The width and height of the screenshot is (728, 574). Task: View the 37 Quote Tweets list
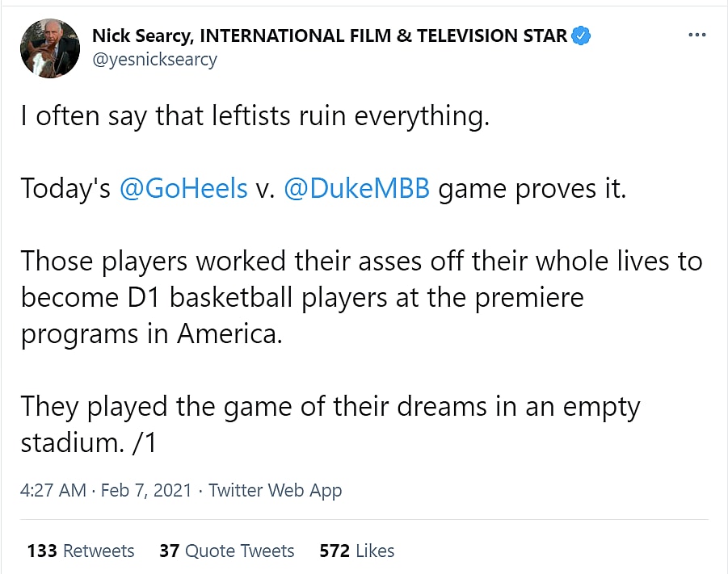pos(227,551)
